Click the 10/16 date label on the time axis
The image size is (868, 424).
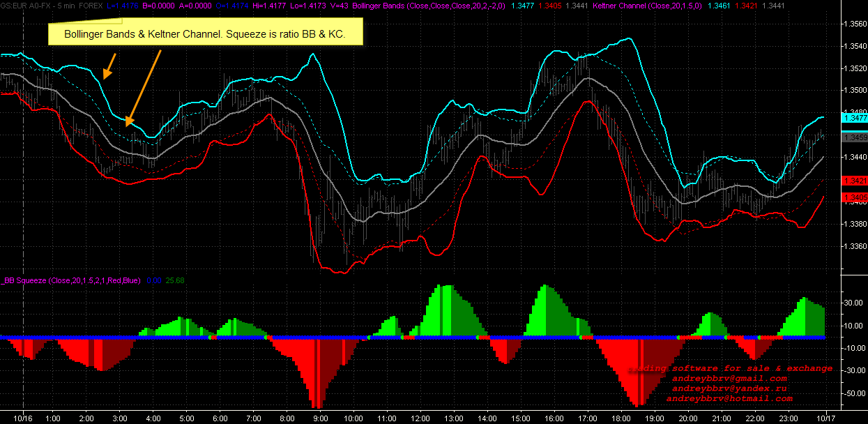click(23, 418)
